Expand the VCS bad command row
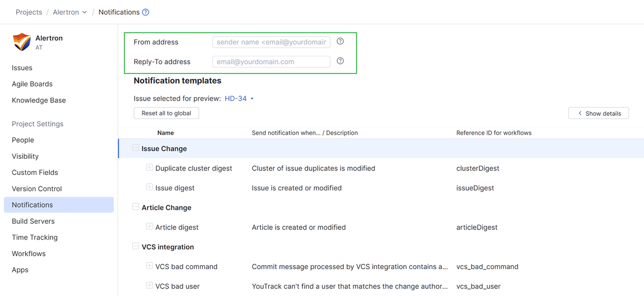This screenshot has width=644, height=296. 149,266
